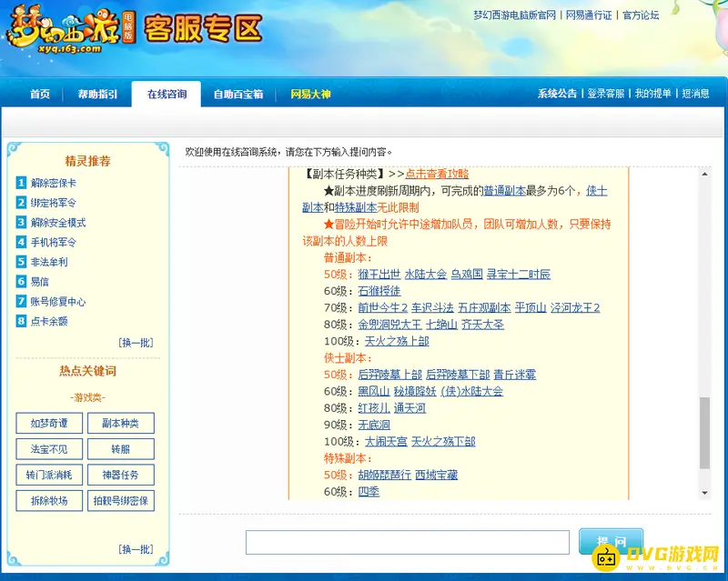Open the 红孩儿 link
The width and height of the screenshot is (728, 581).
(x=374, y=408)
